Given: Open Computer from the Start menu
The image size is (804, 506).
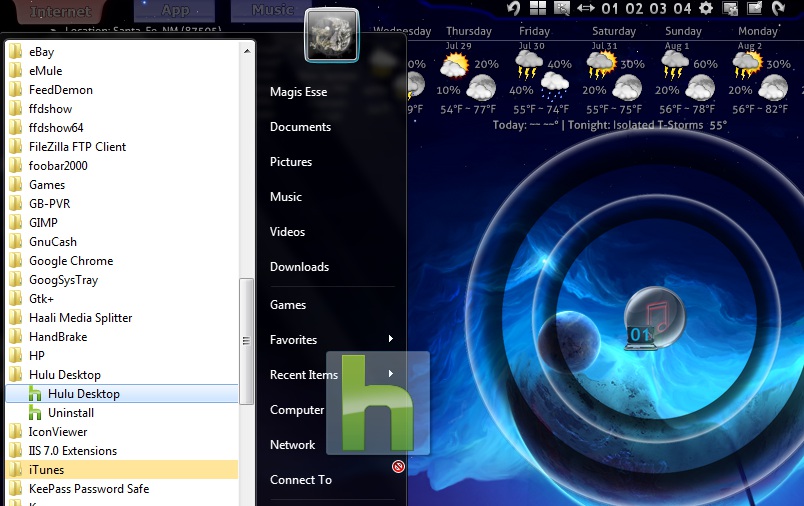Looking at the screenshot, I should (297, 410).
